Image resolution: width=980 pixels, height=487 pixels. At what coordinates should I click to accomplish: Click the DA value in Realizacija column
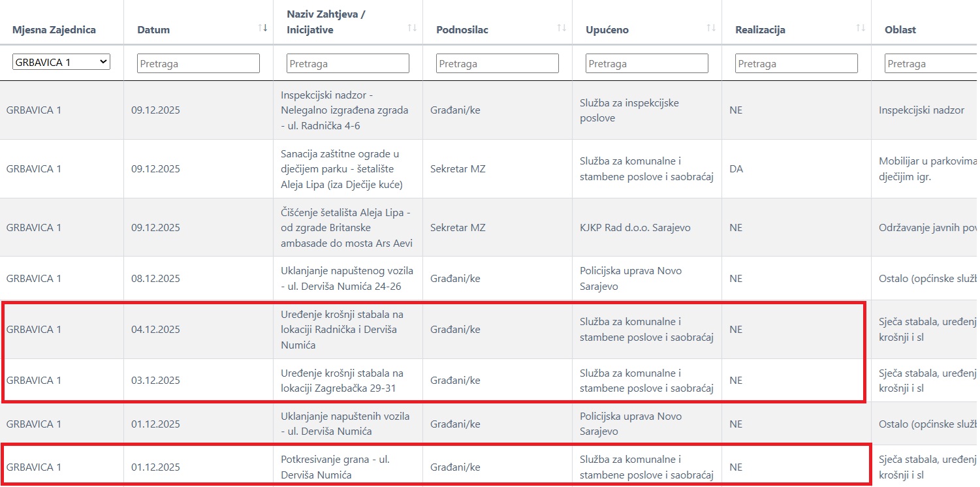point(736,169)
